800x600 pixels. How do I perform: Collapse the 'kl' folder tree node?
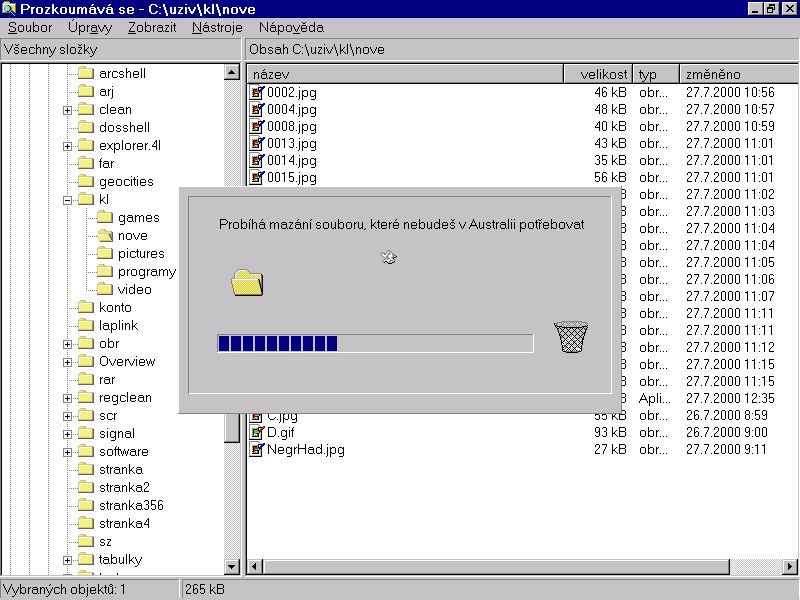(68, 200)
